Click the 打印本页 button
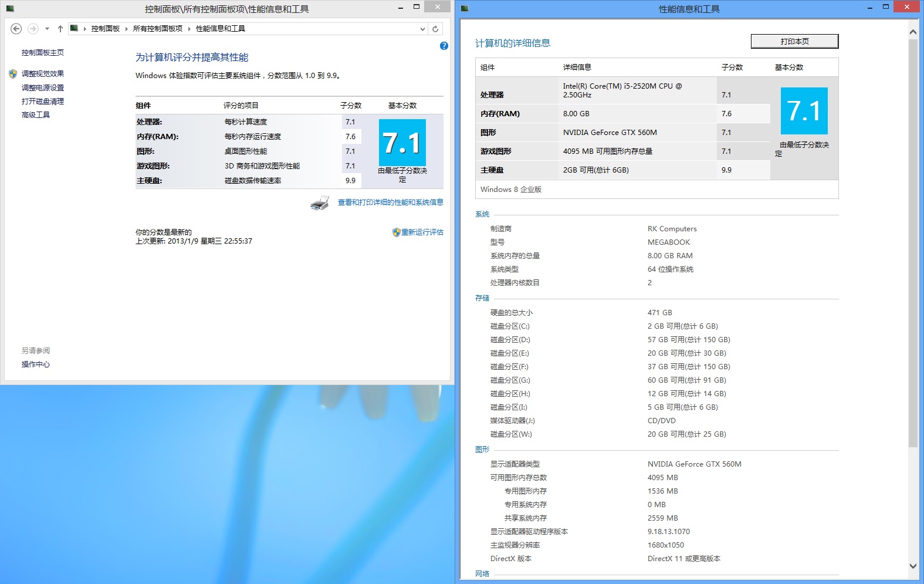Viewport: 924px width, 584px height. tap(795, 42)
